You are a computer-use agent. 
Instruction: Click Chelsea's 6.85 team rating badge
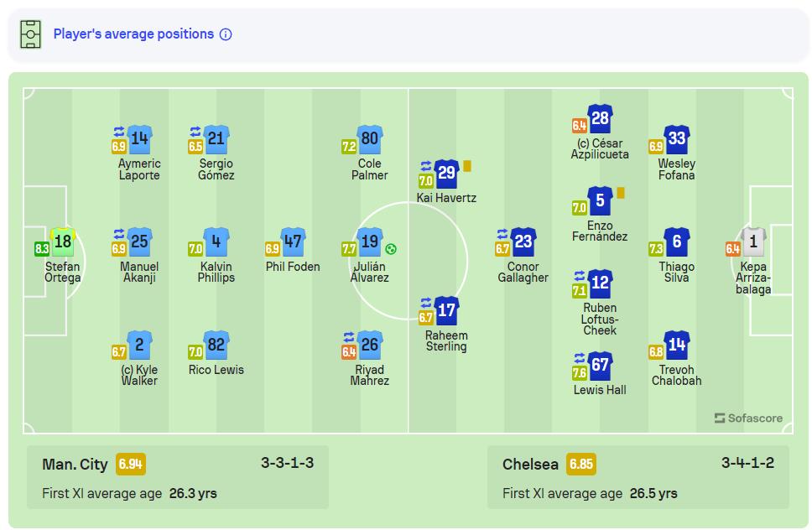(581, 464)
